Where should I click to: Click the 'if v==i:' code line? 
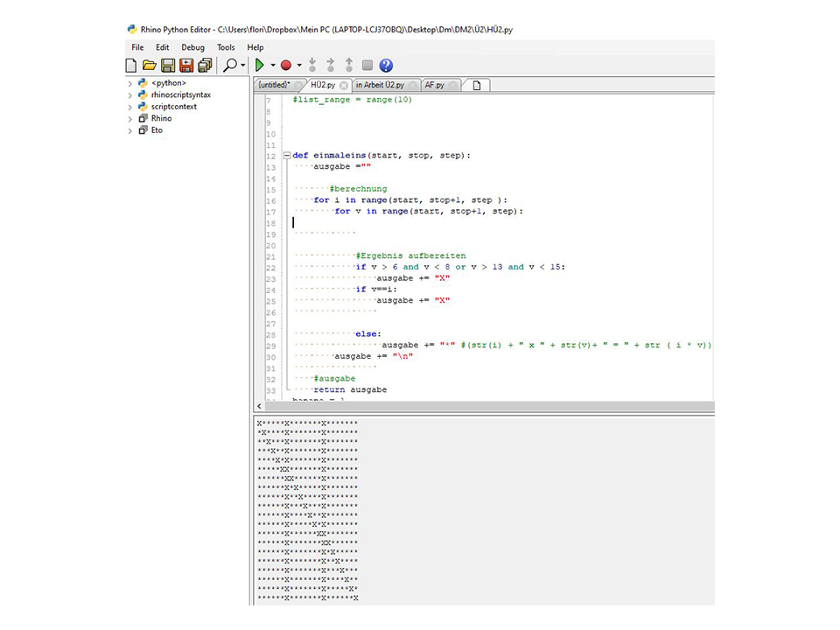pyautogui.click(x=376, y=290)
